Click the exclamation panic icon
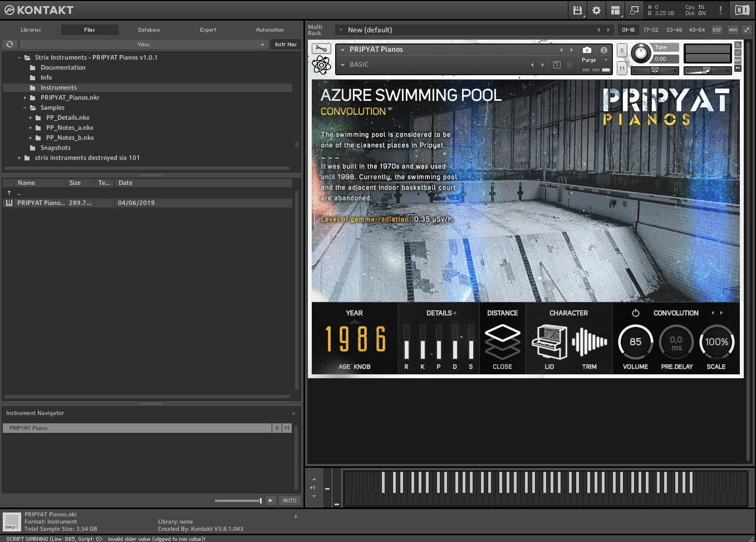Screen dimensions: 756x542 pyautogui.click(x=720, y=10)
